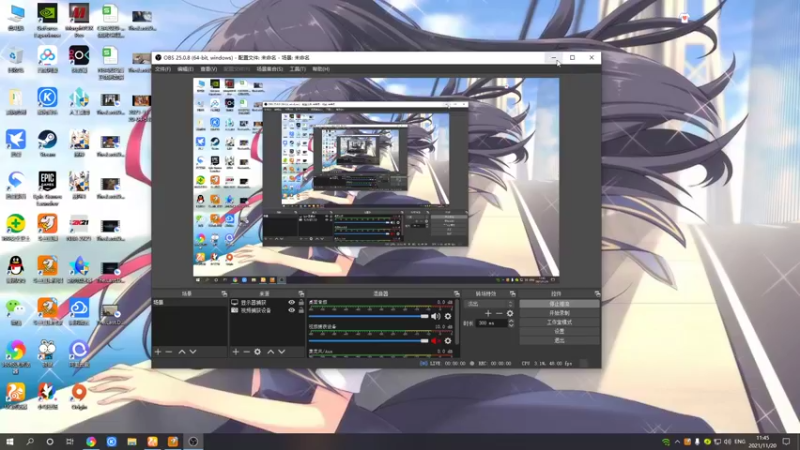Viewport: 800px width, 450px height.
Task: Open WeChat desktop icon
Action: pos(16,311)
